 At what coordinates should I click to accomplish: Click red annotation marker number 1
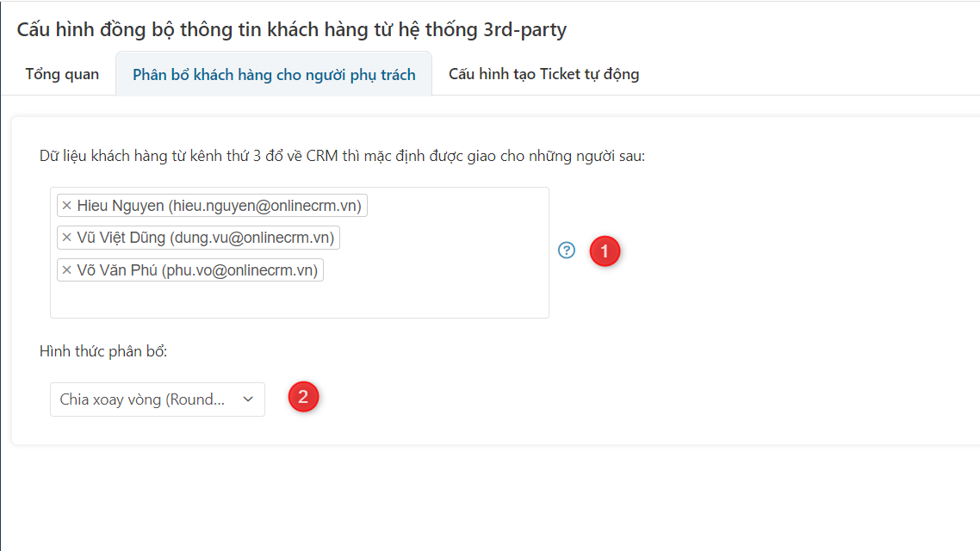pyautogui.click(x=605, y=251)
